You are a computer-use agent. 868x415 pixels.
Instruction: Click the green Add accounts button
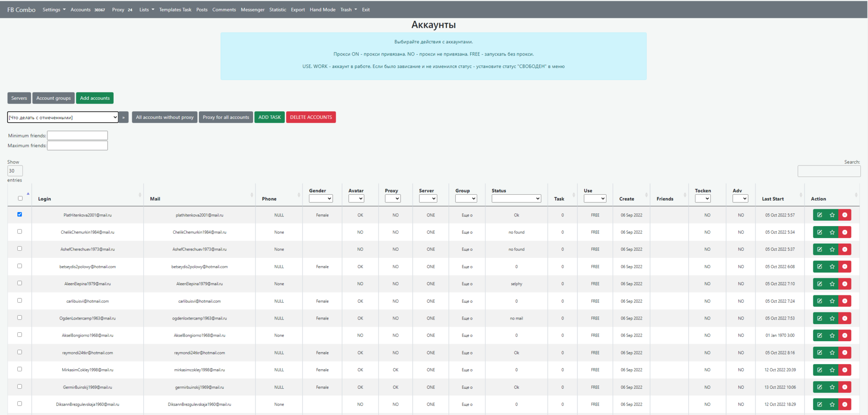coord(95,98)
